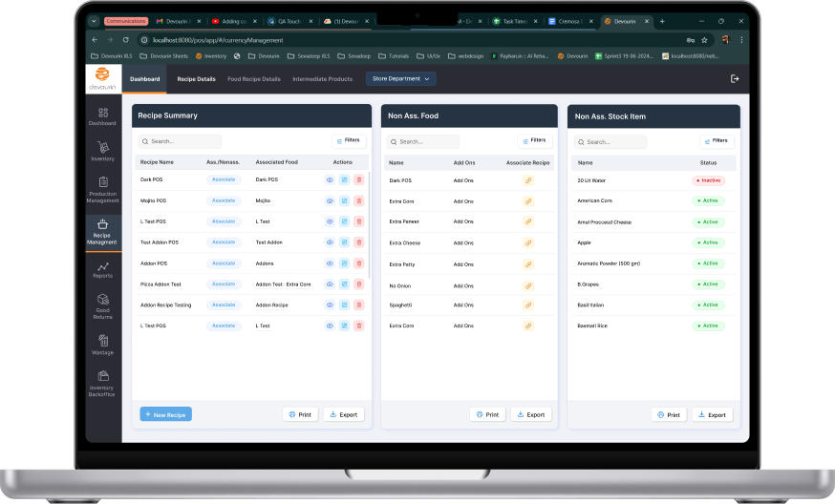Associate recipe link icon for Extra Paneer
This screenshot has width=835, height=504.
(x=528, y=221)
